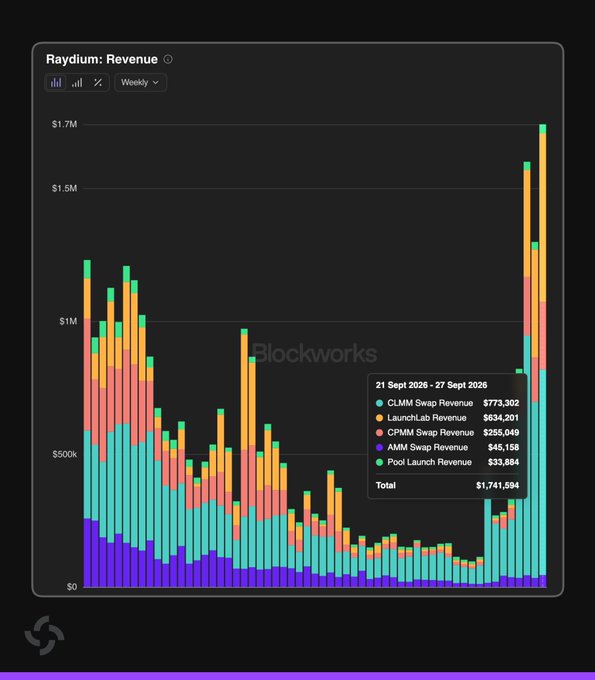595x680 pixels.
Task: Click the total value '$1,741,594'
Action: (497, 486)
